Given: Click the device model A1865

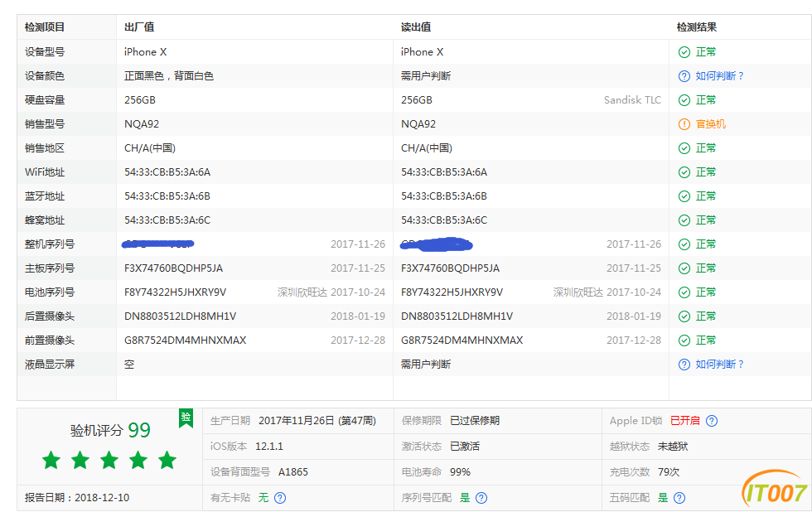Looking at the screenshot, I should 293,472.
